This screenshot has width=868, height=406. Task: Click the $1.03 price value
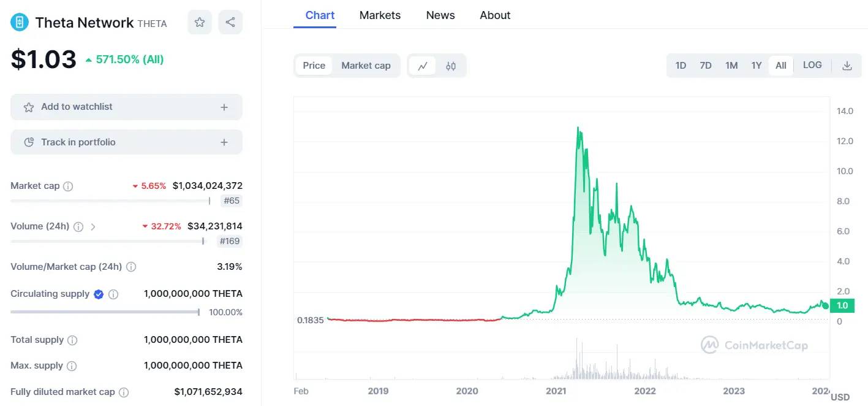[43, 59]
